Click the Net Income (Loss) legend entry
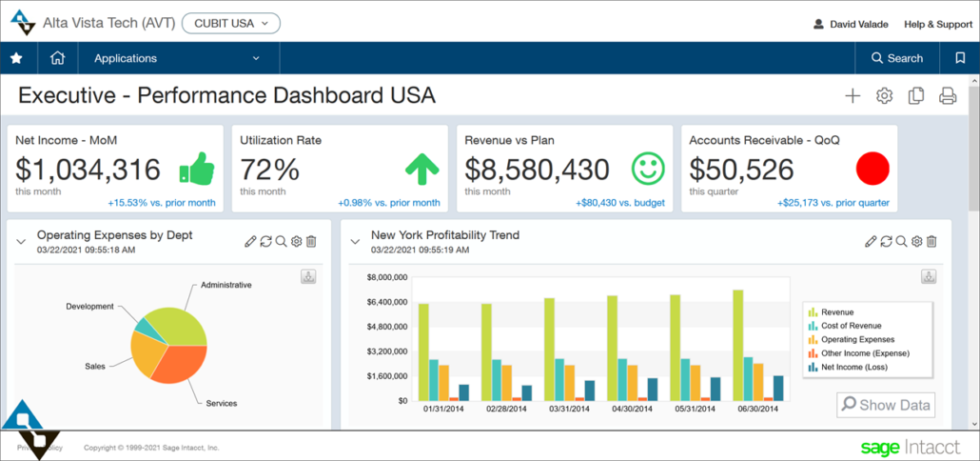 coord(848,367)
